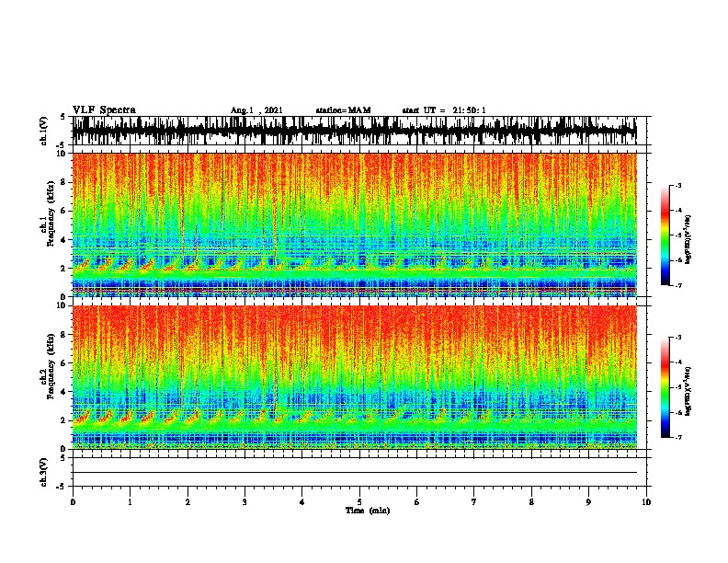
Task: Click time-axis tick label "8"
Action: coord(531,502)
